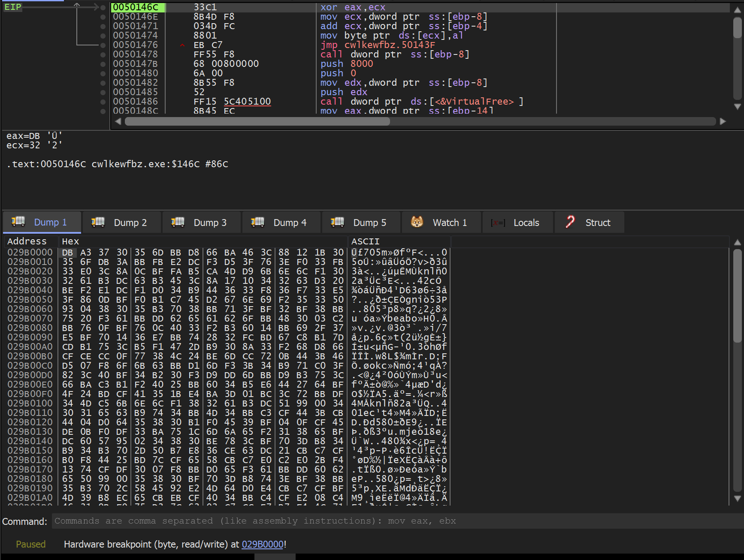
Task: Click the Locals tab variable icon
Action: pyautogui.click(x=498, y=223)
